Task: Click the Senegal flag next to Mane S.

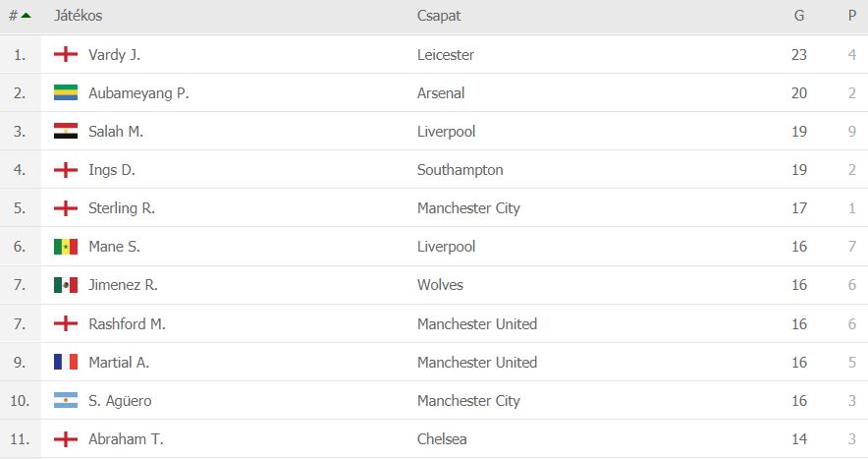Action: click(66, 246)
